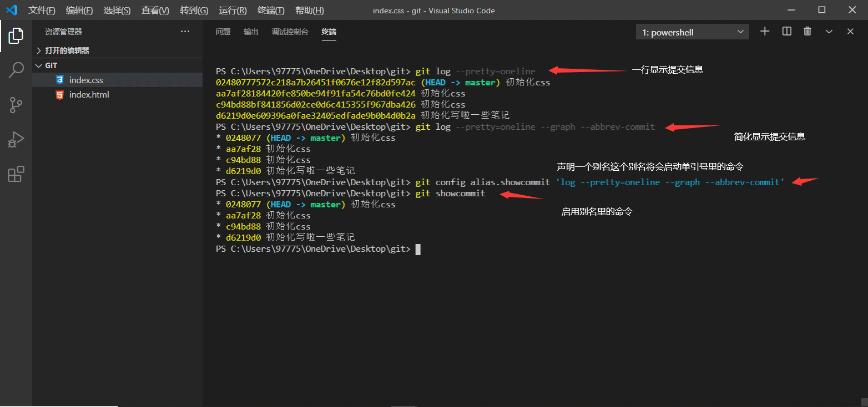Screen dimensions: 868x407
Task: Open the 选择(S) menu
Action: click(x=117, y=11)
